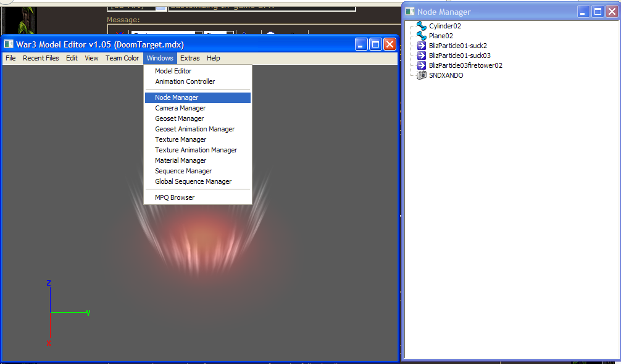Minimize the Node Manager window
This screenshot has width=621, height=364.
(x=583, y=12)
